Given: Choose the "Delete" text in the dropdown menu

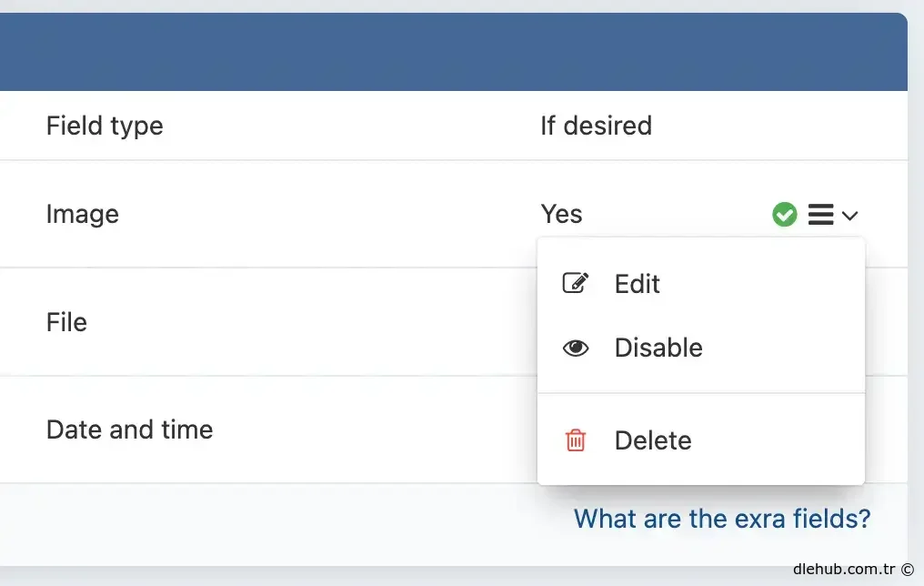Looking at the screenshot, I should point(653,440).
